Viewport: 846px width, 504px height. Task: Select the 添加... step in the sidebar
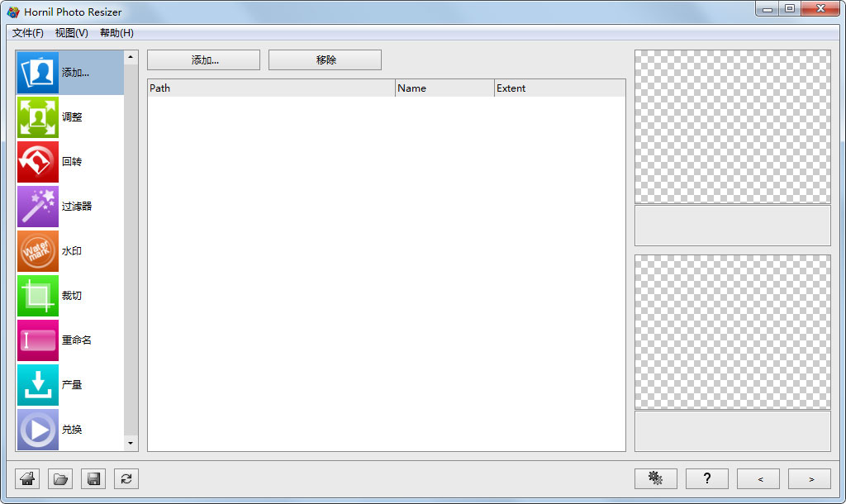pos(70,73)
